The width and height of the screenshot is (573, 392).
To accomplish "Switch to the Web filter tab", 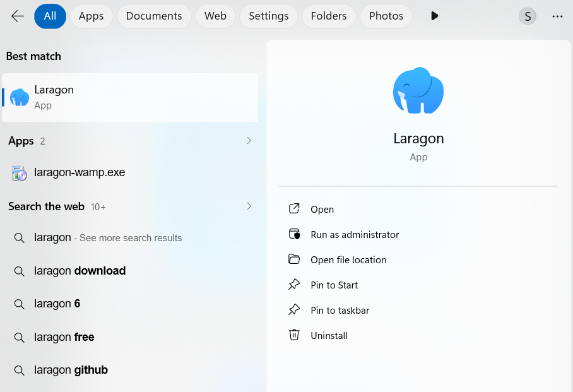I will 215,16.
